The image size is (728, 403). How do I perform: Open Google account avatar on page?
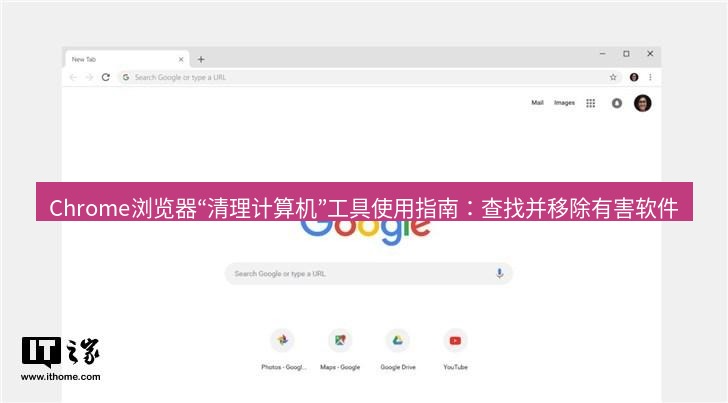pyautogui.click(x=643, y=103)
